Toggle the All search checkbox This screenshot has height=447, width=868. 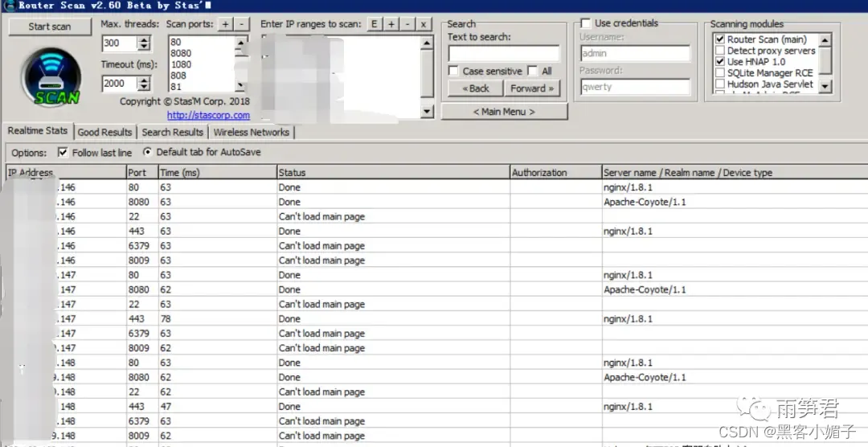coord(533,71)
